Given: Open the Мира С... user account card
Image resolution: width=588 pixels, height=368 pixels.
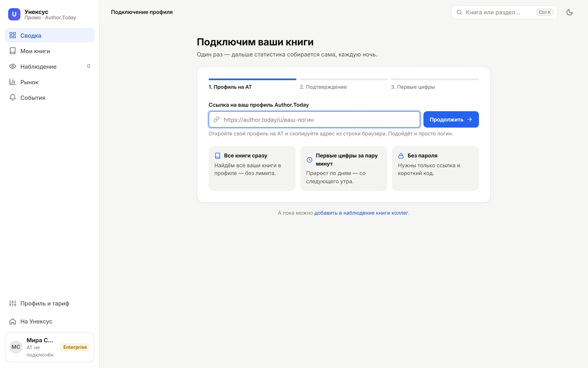Looking at the screenshot, I should (x=49, y=347).
